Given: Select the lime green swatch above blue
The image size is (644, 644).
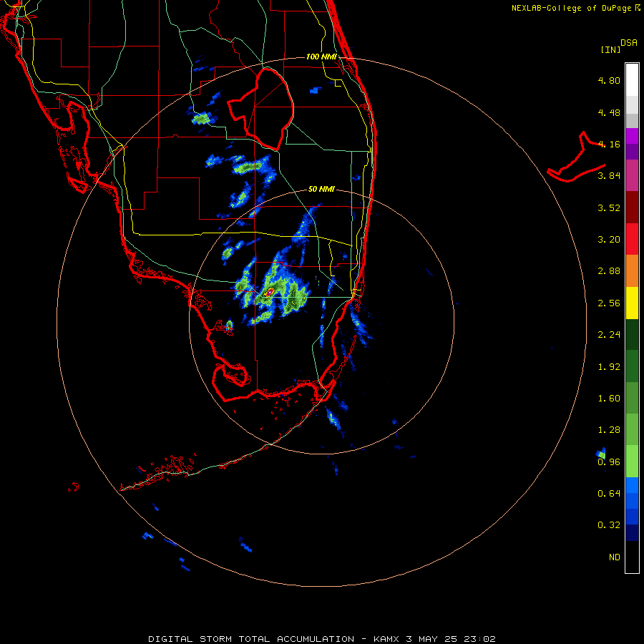Looking at the screenshot, I should pyautogui.click(x=632, y=462).
